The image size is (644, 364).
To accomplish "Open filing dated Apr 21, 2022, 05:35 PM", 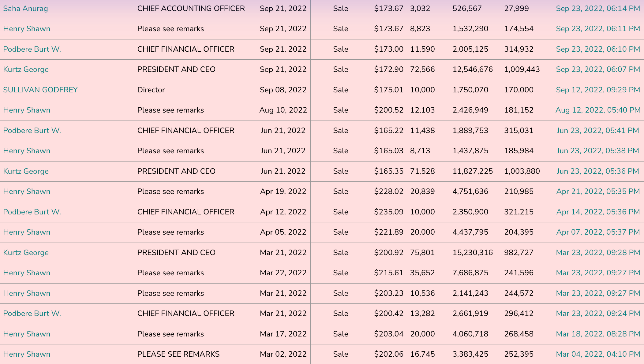I will click(598, 191).
